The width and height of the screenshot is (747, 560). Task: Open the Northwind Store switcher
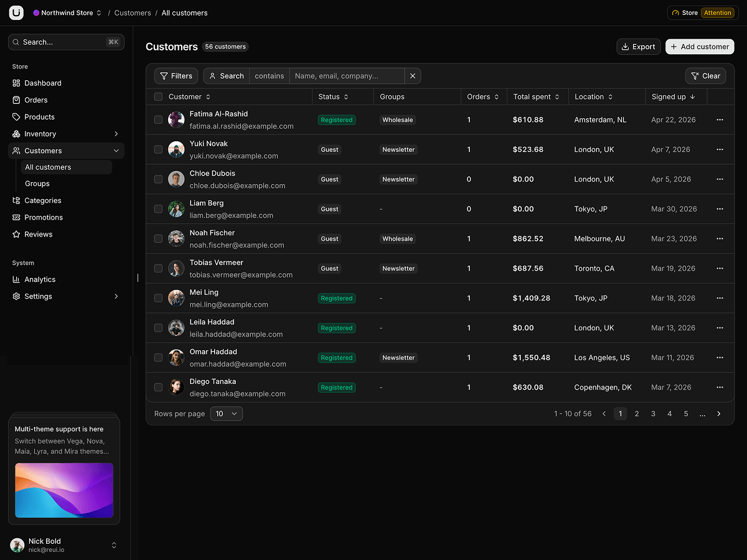[67, 12]
